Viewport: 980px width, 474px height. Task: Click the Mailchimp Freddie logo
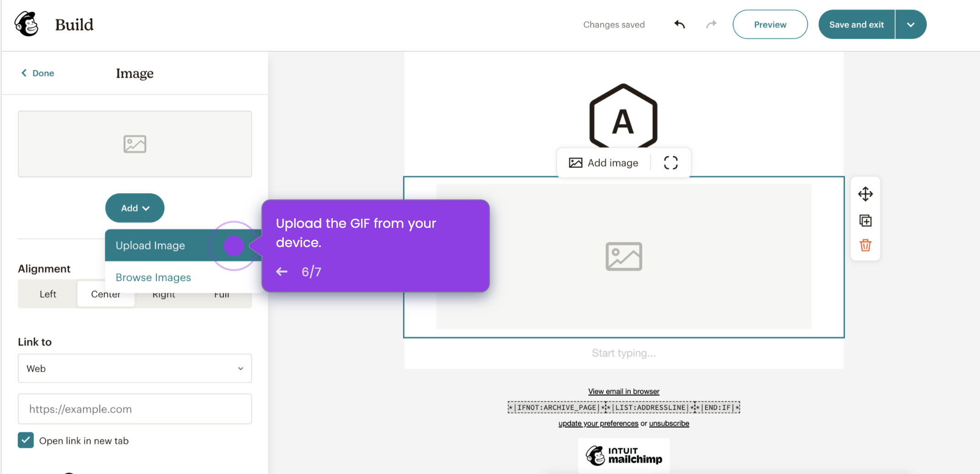(27, 24)
